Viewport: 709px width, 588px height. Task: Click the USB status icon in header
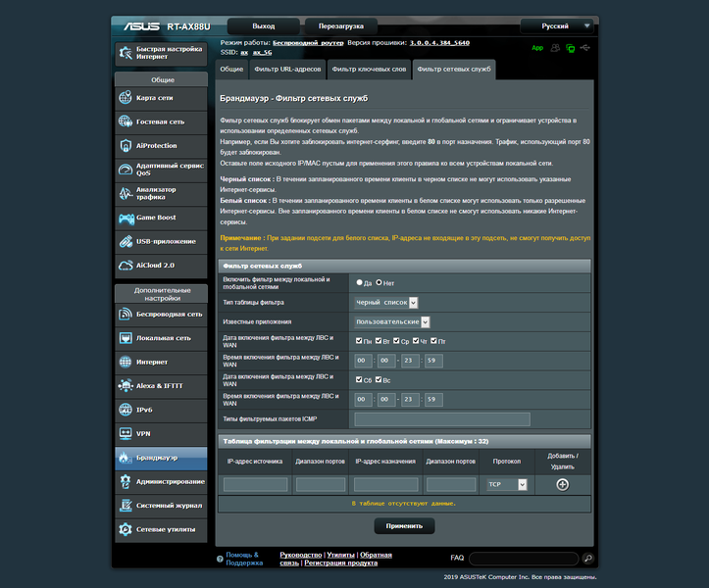[585, 47]
